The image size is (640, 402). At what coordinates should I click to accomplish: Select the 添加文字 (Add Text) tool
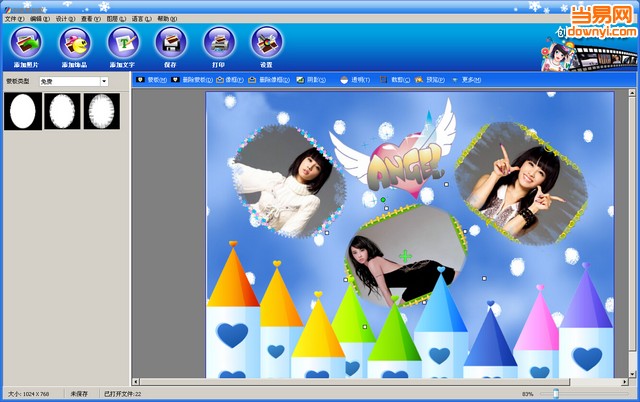[x=123, y=44]
